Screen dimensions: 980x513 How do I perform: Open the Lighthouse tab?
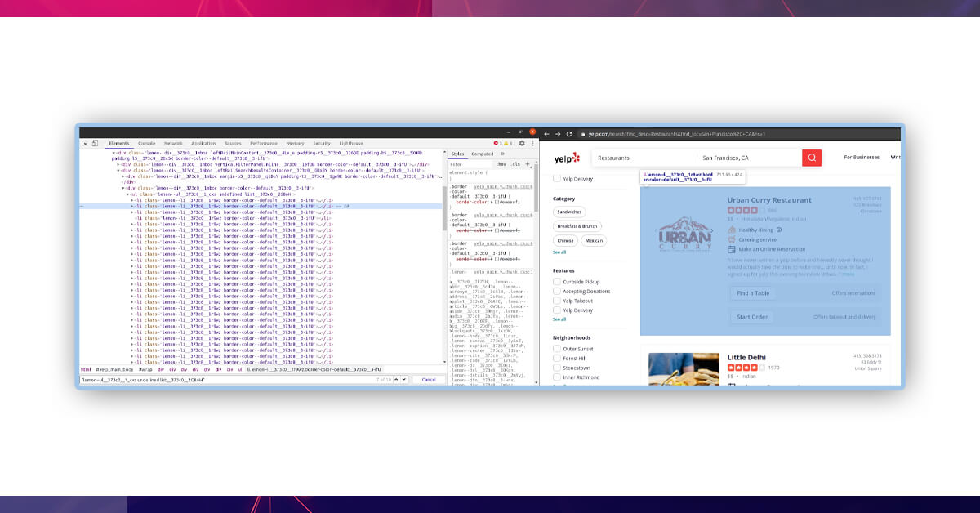click(x=351, y=143)
